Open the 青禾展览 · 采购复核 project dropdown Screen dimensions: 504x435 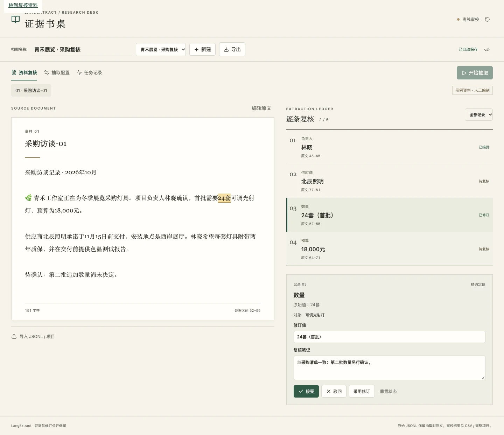161,49
